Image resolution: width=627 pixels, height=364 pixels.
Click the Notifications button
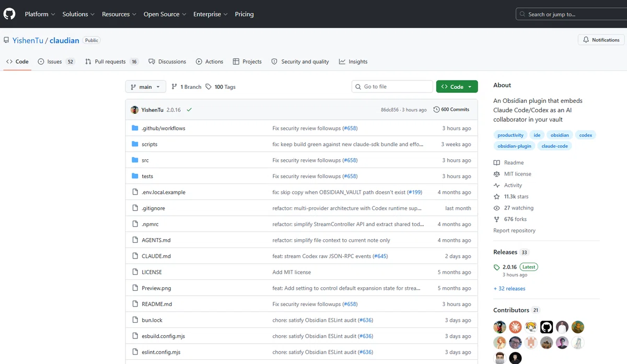click(x=601, y=40)
